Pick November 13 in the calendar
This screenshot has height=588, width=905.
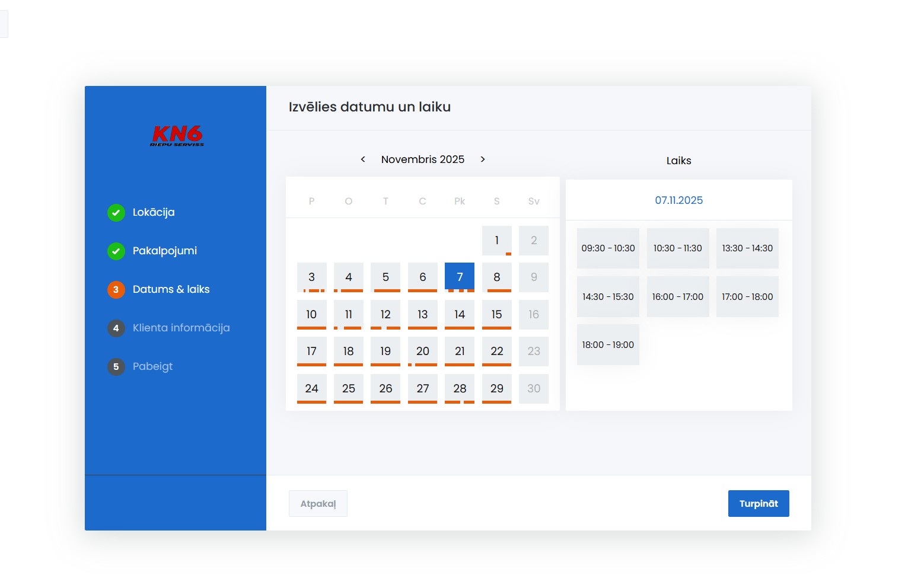click(423, 314)
